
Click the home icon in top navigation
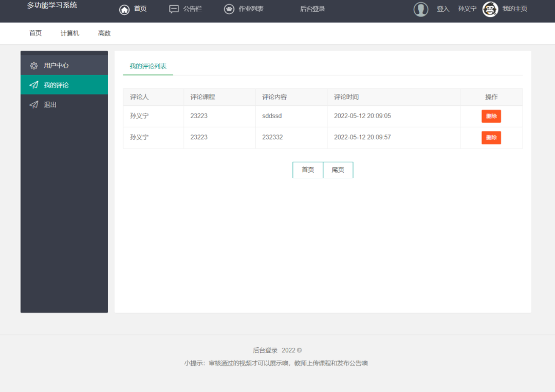124,10
